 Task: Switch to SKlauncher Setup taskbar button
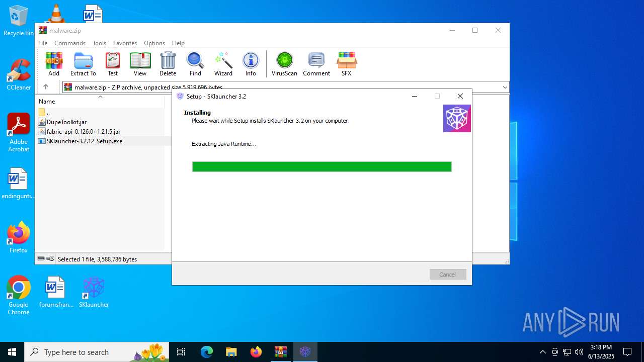point(305,352)
